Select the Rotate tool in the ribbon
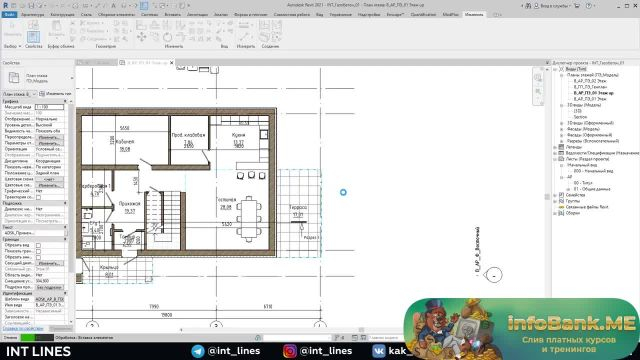Viewport: 640px width, 360px height. coord(167,37)
